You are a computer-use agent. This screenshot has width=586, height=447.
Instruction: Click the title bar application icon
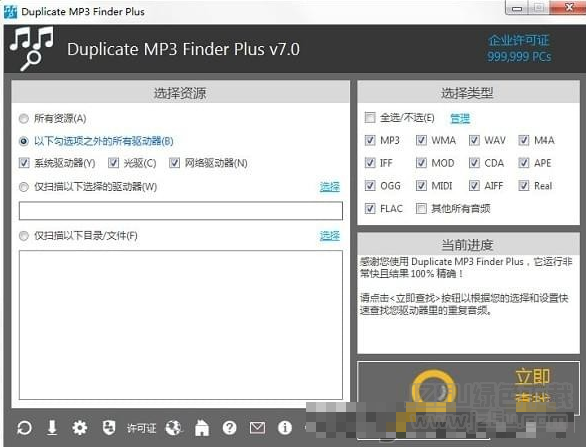(10, 12)
